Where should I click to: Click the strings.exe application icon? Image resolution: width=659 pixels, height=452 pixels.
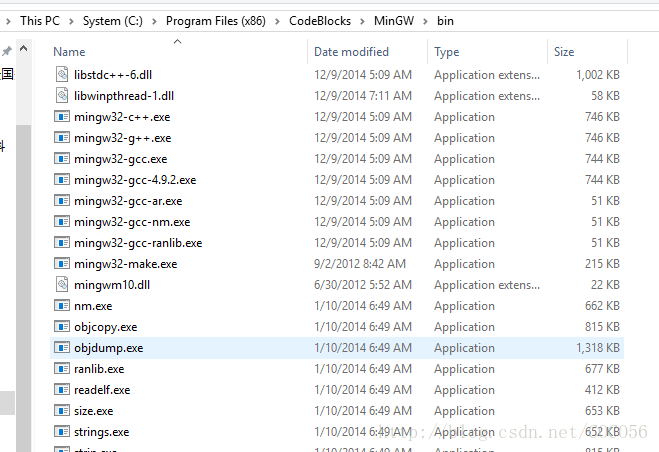tap(62, 432)
